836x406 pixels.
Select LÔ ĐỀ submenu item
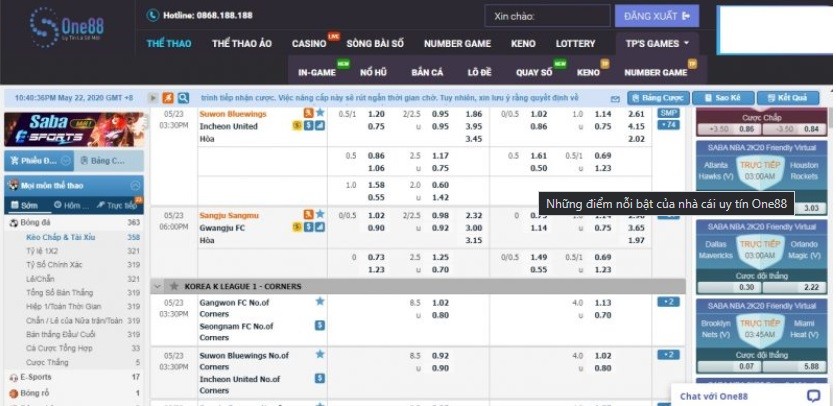tap(479, 73)
